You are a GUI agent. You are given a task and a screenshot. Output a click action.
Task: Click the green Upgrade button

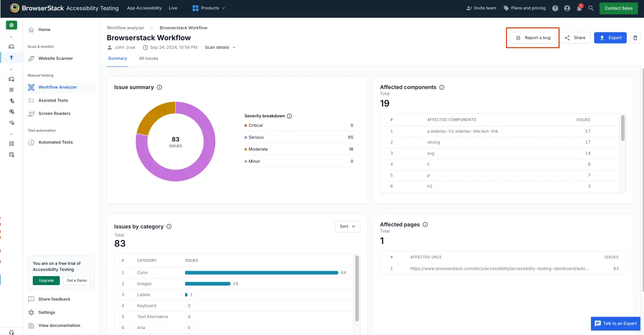(46, 281)
